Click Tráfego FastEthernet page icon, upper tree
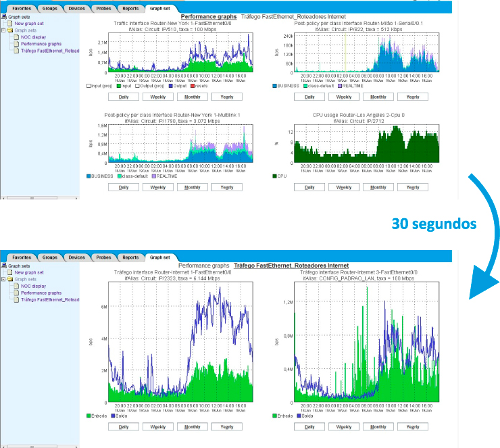Image resolution: width=500 pixels, height=448 pixels. 17,51
